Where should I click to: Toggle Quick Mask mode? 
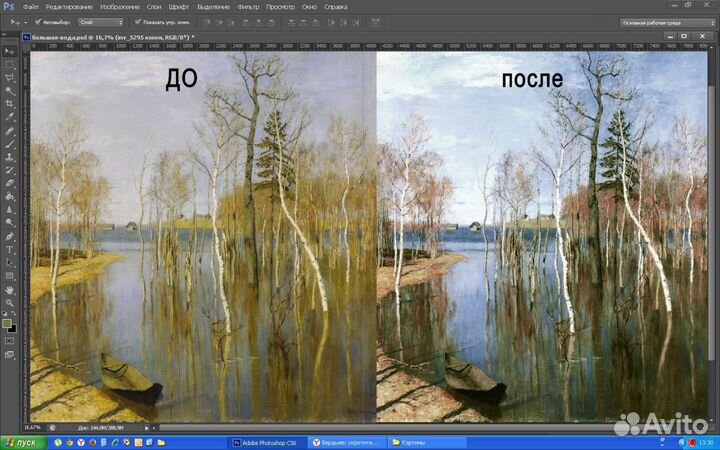[x=9, y=341]
